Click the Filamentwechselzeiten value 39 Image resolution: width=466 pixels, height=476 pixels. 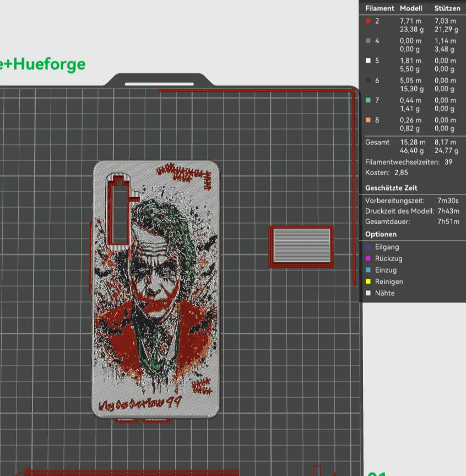(448, 162)
